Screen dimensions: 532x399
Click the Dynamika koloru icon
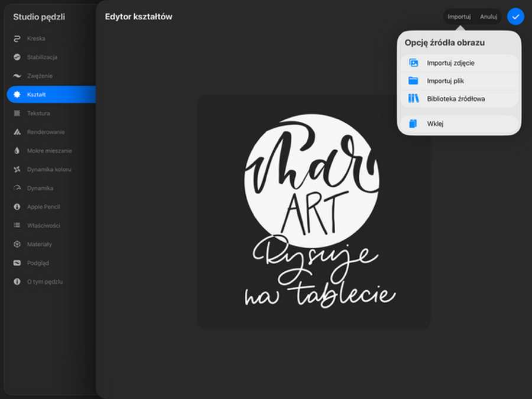[17, 170]
